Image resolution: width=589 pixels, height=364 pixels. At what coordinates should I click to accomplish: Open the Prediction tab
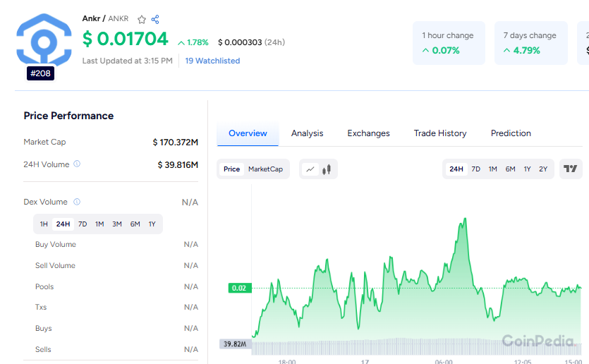[511, 133]
